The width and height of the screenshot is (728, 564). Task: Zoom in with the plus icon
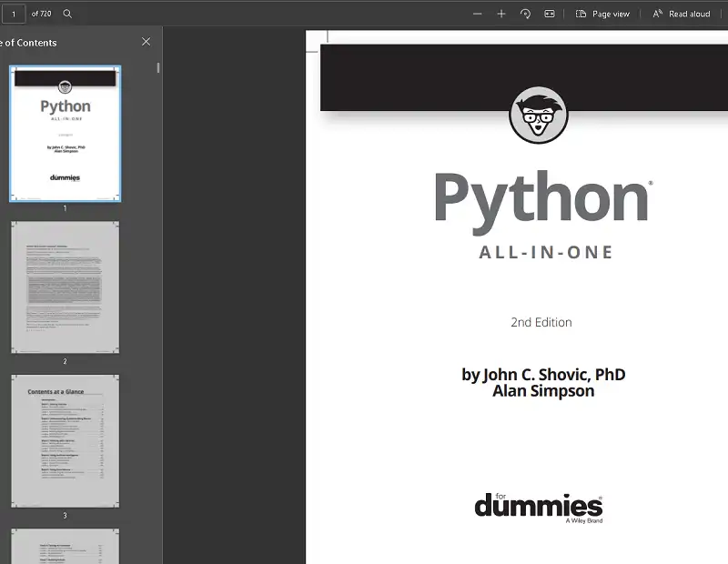(501, 14)
